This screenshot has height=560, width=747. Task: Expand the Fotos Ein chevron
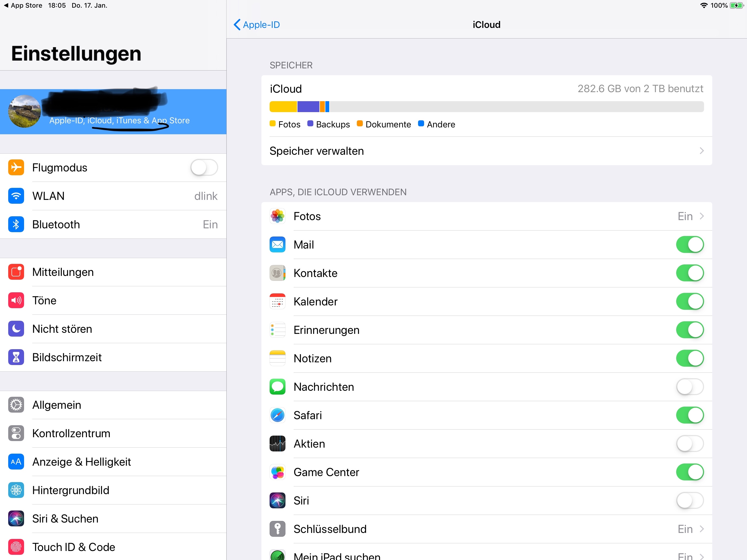click(x=701, y=216)
